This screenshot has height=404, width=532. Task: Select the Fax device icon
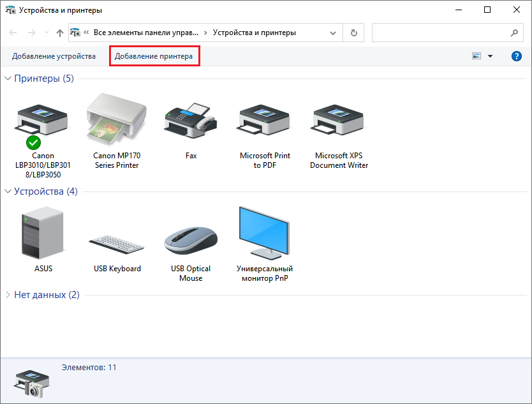click(x=191, y=120)
